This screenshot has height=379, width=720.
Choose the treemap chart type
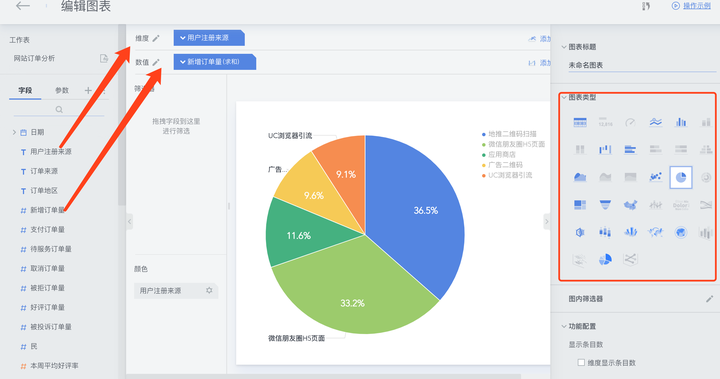580,205
